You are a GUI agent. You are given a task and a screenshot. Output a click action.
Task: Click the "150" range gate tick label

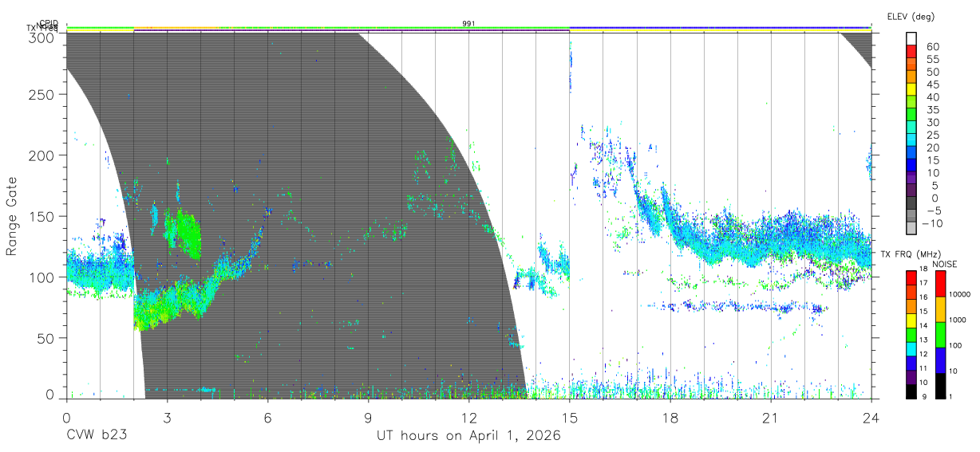[41, 216]
